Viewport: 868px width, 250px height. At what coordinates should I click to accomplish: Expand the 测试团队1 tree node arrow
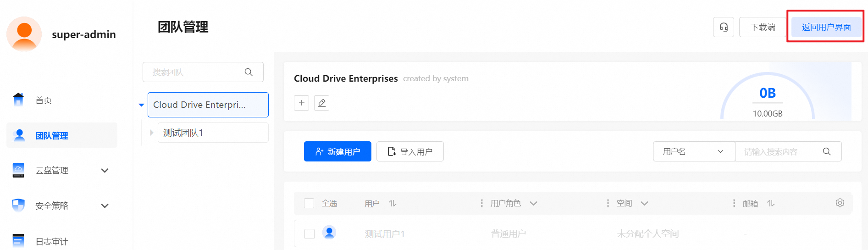(x=151, y=133)
